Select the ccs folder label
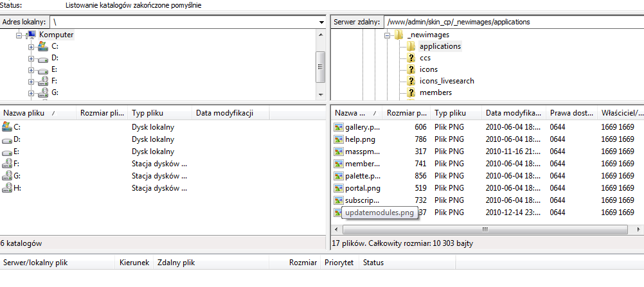The width and height of the screenshot is (644, 287). pyautogui.click(x=425, y=58)
